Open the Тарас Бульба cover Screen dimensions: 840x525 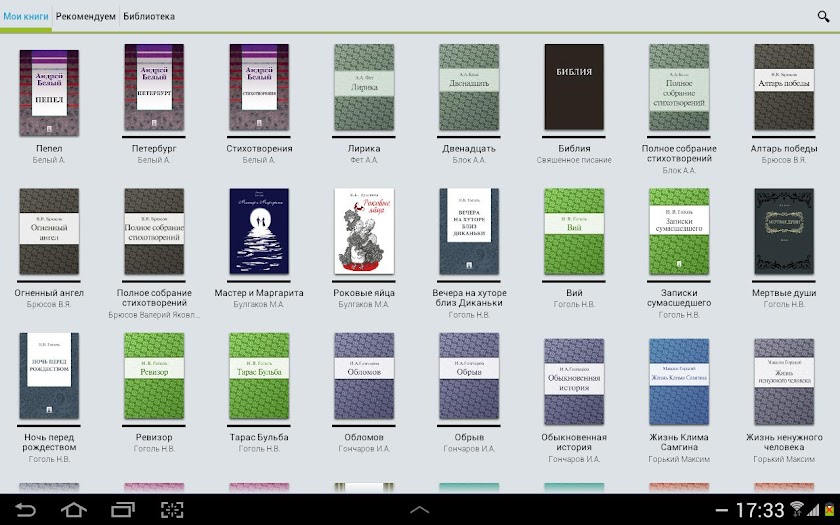click(259, 376)
